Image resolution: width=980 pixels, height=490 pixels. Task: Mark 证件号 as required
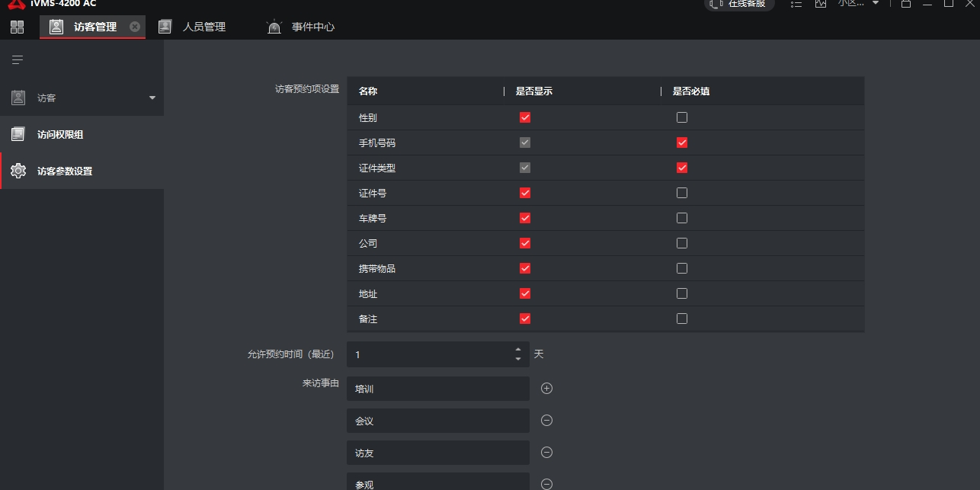point(682,193)
